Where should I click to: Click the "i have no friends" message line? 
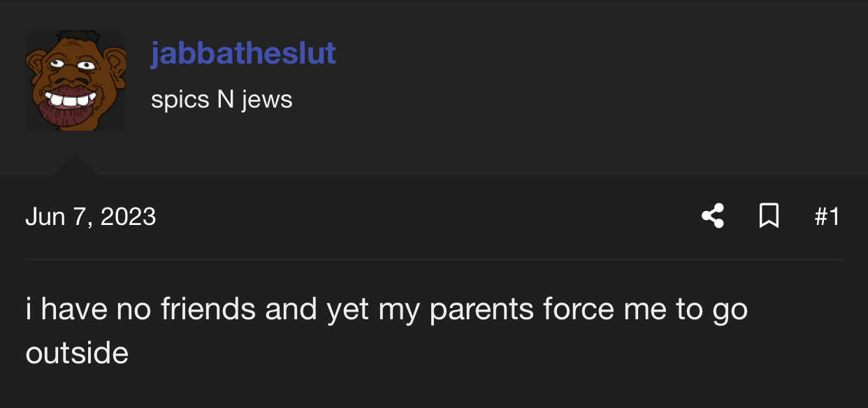pos(386,309)
